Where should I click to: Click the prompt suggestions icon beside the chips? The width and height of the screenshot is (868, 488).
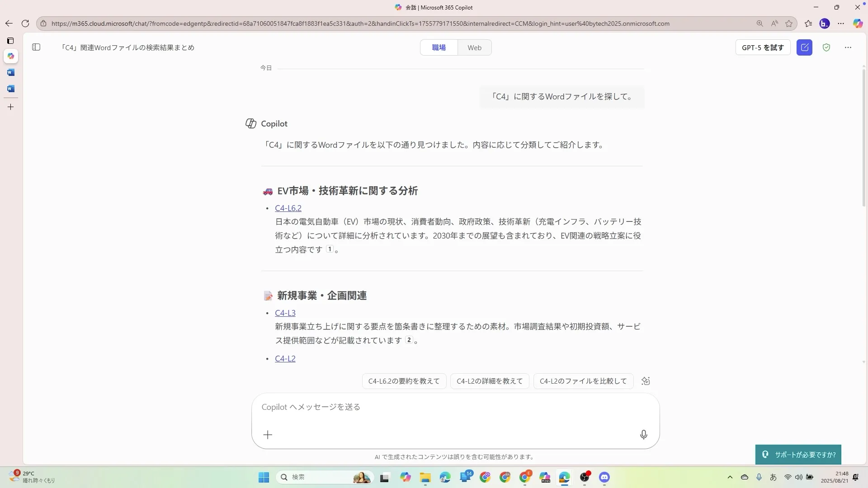pyautogui.click(x=646, y=381)
